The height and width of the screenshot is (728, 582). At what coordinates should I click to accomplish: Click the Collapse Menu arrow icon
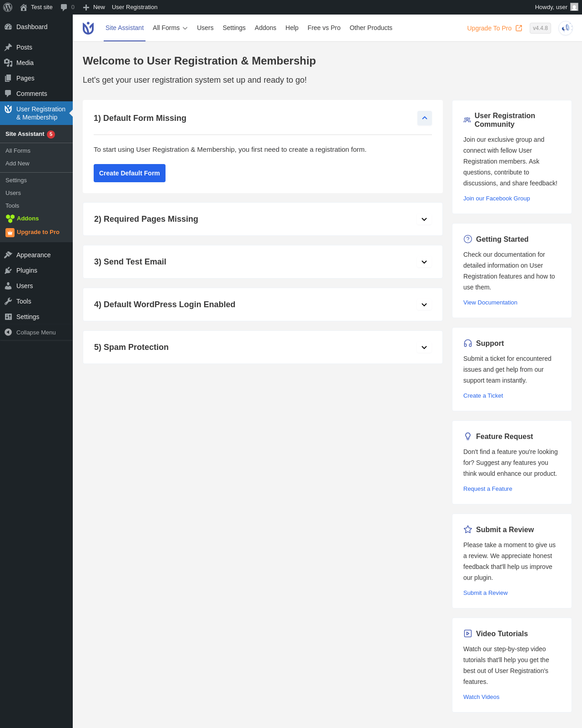[8, 332]
